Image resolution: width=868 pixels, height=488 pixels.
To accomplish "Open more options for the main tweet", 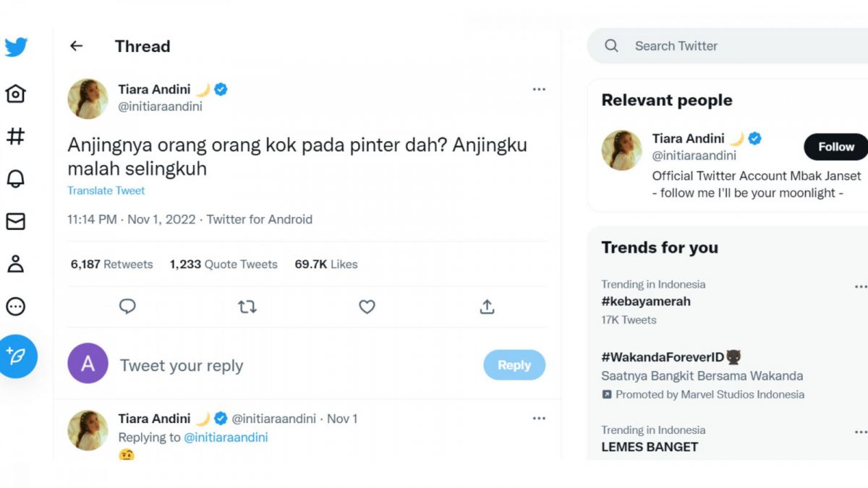I will [539, 88].
